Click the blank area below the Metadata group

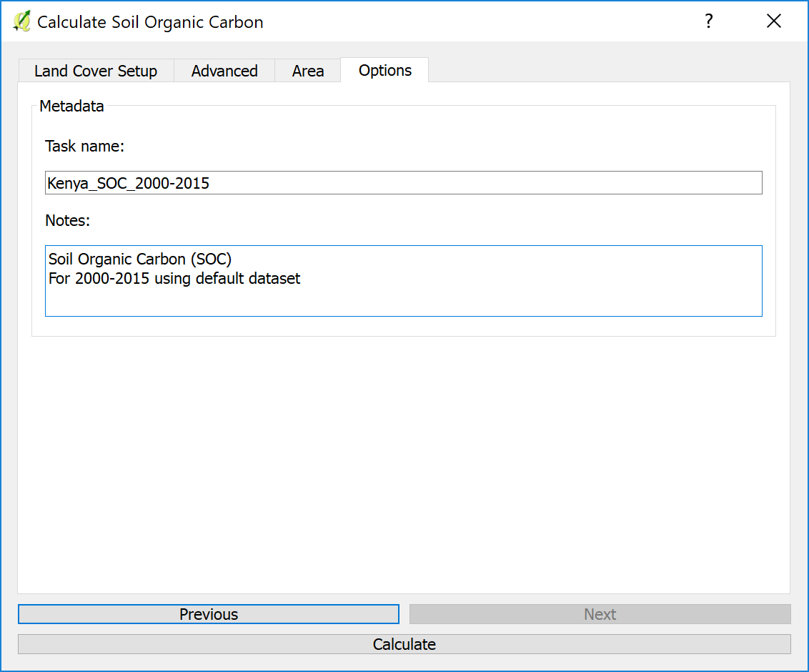tap(403, 465)
